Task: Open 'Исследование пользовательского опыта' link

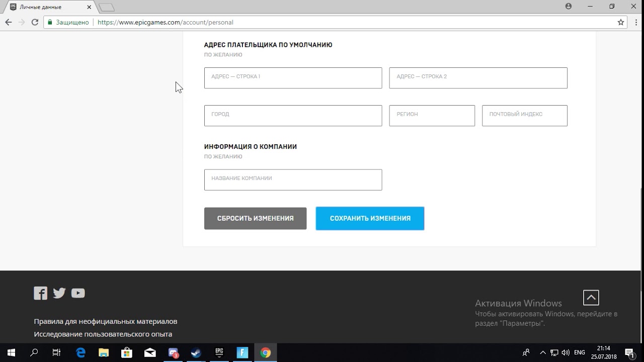Action: click(x=103, y=334)
